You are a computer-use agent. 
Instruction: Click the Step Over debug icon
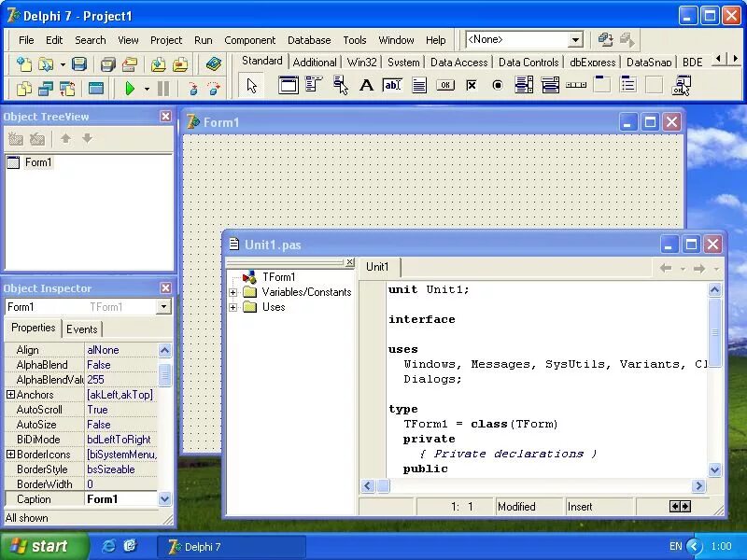(x=215, y=88)
